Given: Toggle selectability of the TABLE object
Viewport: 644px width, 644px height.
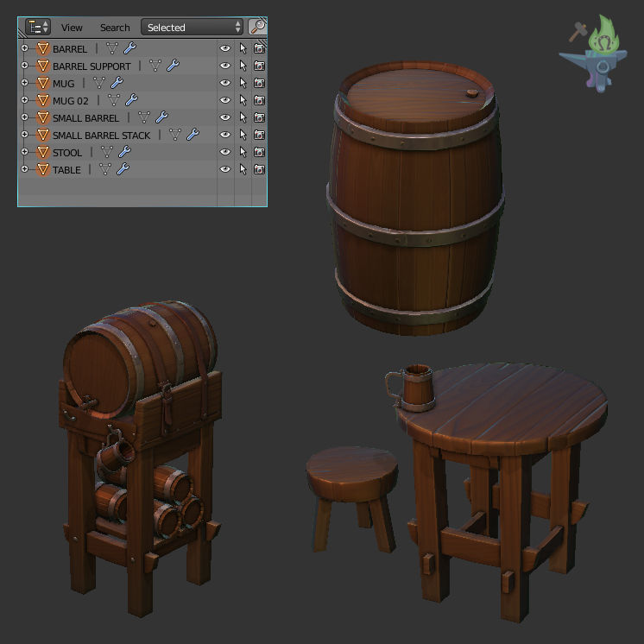Looking at the screenshot, I should tap(243, 169).
